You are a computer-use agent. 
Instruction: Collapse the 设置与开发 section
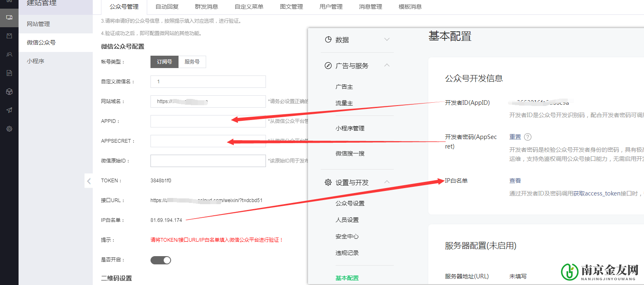point(387,181)
